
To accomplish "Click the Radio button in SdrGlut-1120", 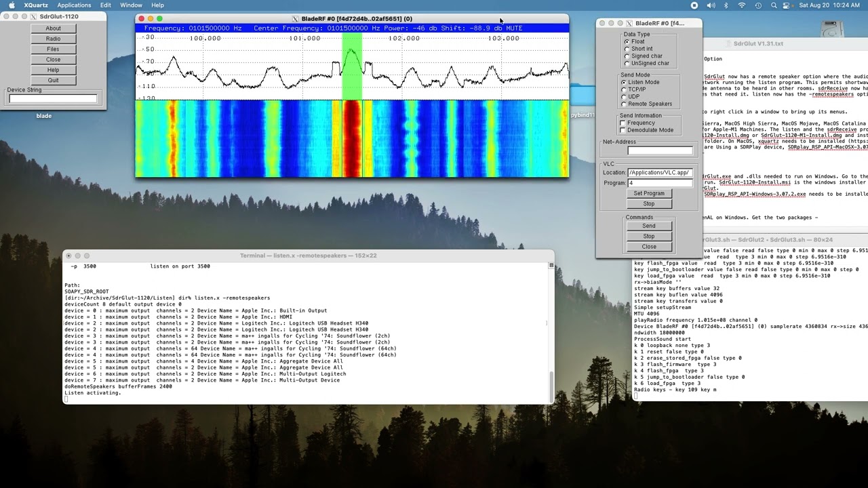I will coord(54,39).
